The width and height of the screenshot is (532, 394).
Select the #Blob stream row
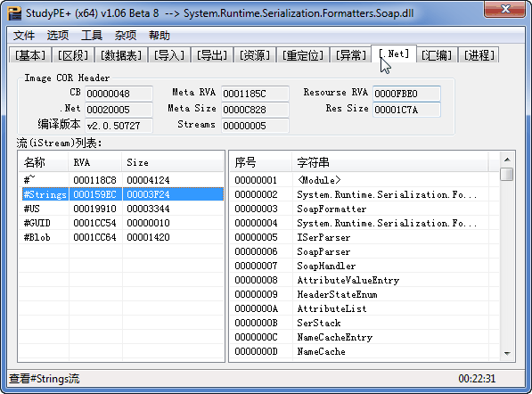point(121,237)
